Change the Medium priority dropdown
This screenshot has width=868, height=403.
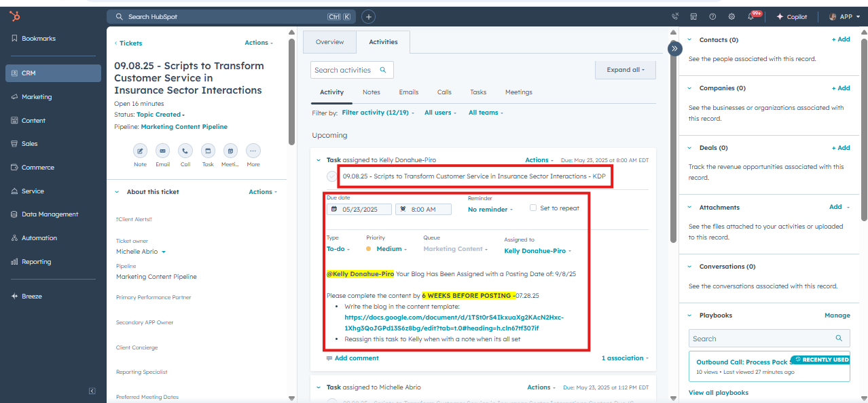387,249
